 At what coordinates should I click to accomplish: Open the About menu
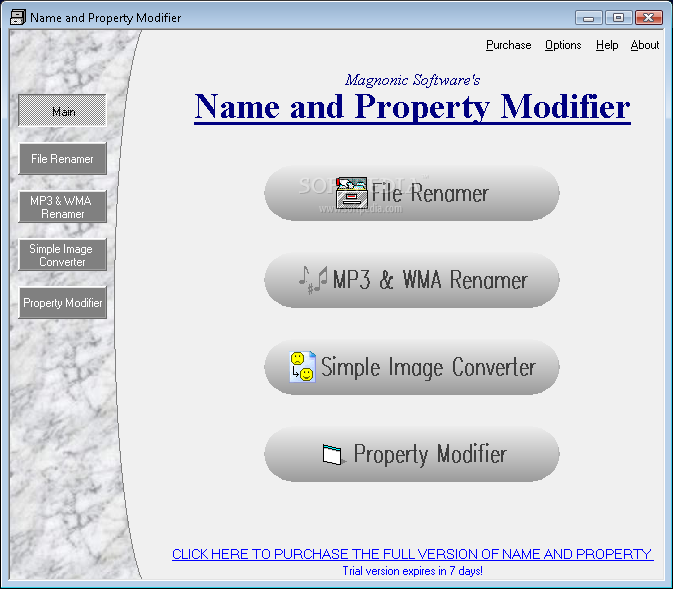645,45
